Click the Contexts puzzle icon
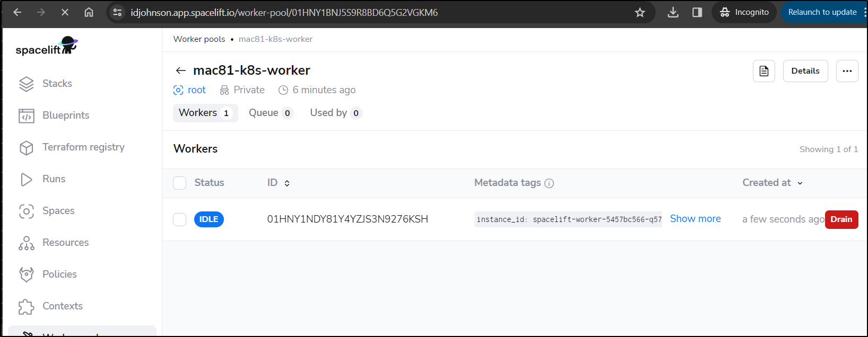868x337 pixels. [26, 307]
